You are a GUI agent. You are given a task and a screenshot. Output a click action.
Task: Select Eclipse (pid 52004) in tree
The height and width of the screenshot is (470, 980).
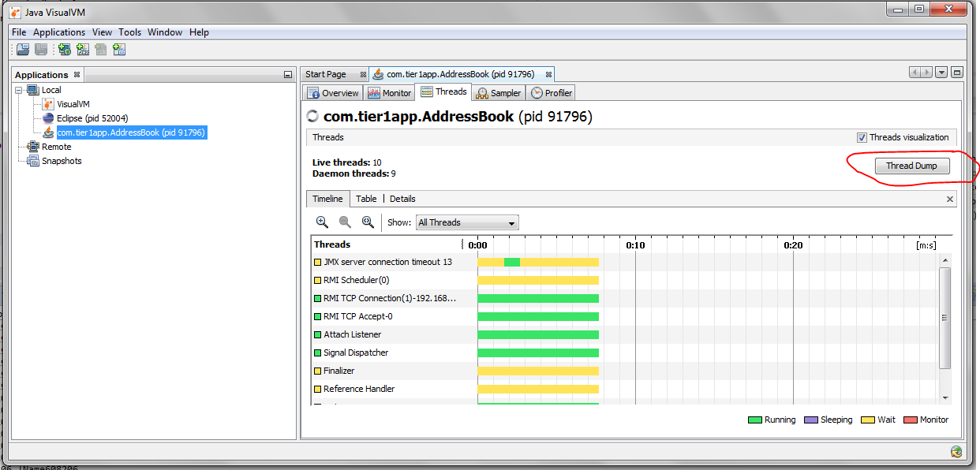pos(92,118)
